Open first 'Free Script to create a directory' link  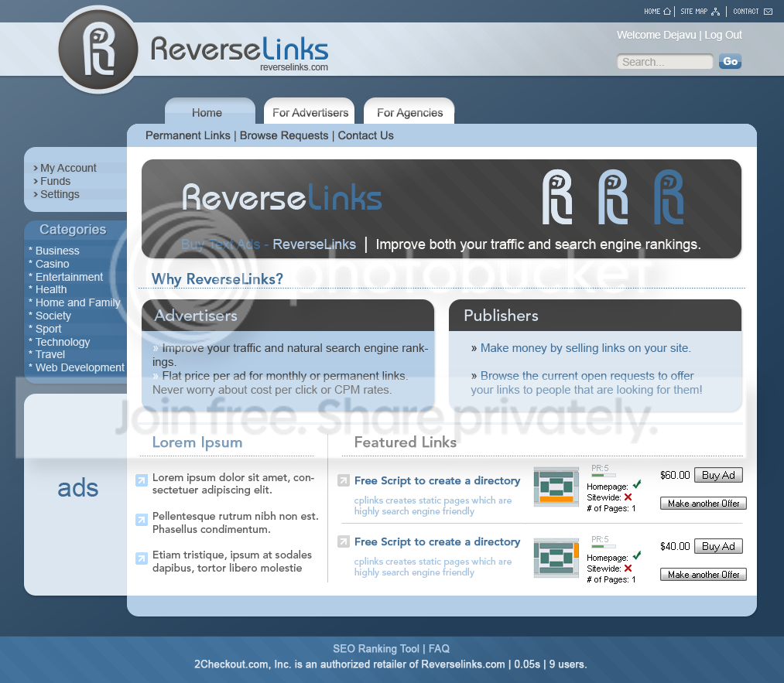[437, 480]
